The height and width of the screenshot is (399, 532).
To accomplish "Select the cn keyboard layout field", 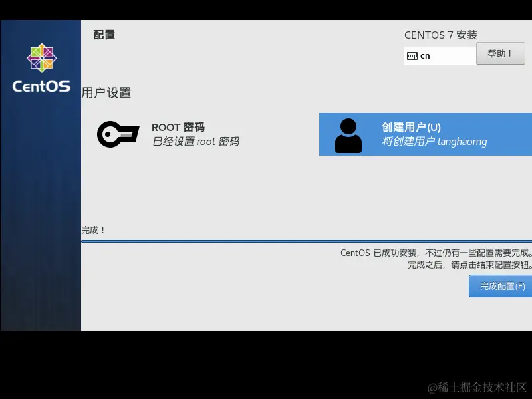I will 440,56.
